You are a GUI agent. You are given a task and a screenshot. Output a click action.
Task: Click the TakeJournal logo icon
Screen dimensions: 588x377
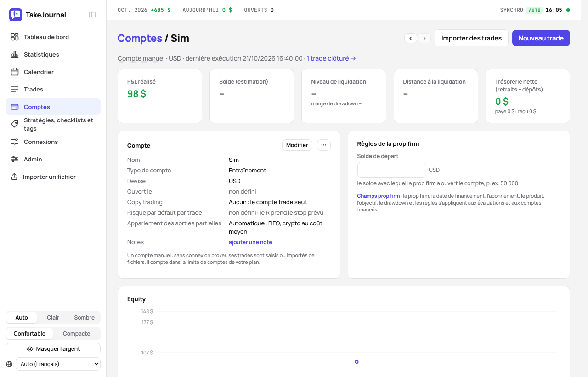(16, 15)
